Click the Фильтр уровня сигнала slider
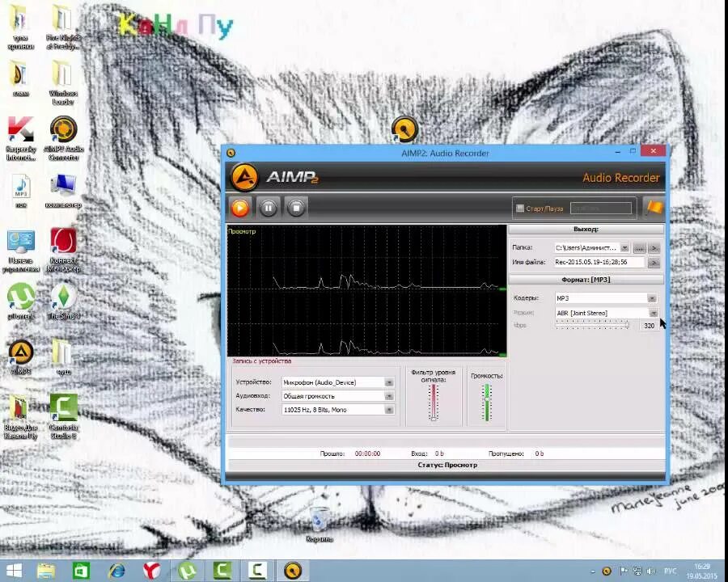Viewport: 728px width, 582px height. point(434,402)
